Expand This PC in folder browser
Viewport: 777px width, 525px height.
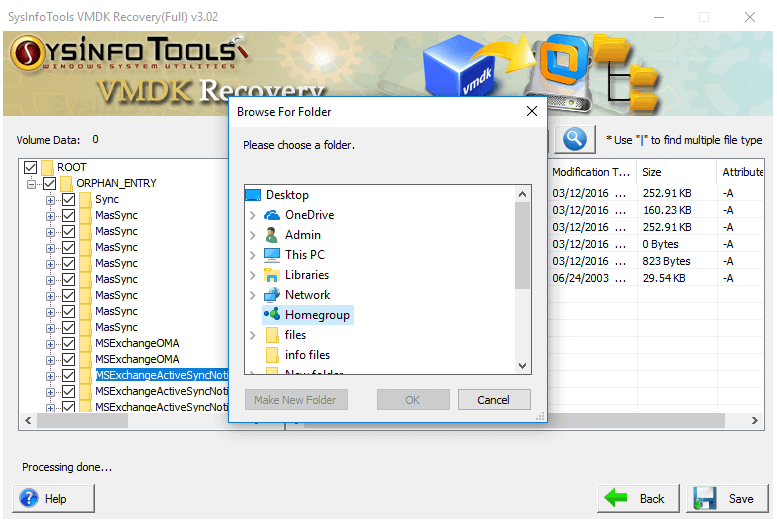(x=253, y=255)
